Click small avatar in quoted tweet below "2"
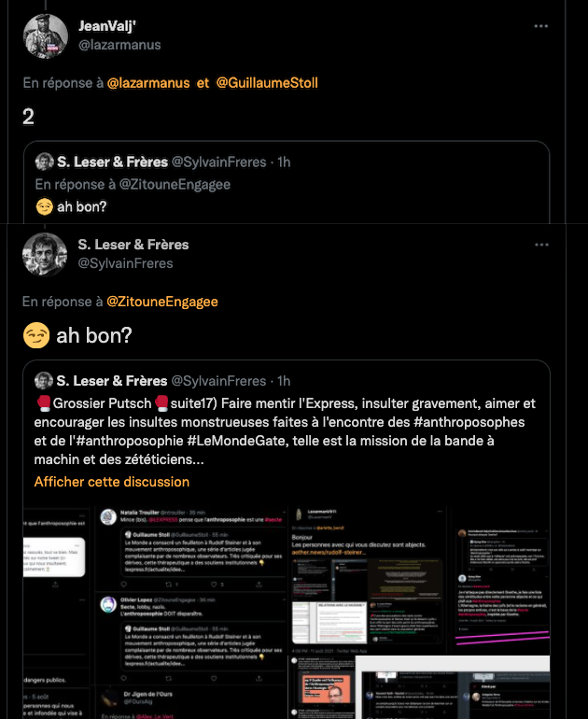Screen dimensions: 588x719 pos(43,162)
